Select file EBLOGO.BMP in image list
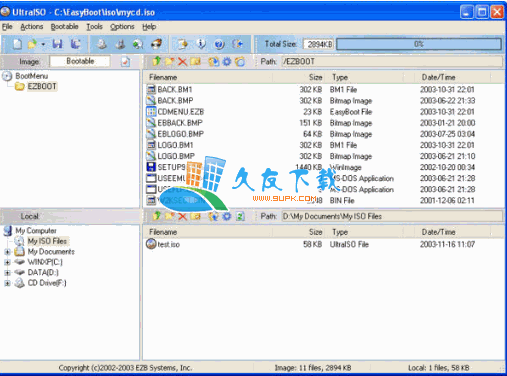507x376 pixels. [x=180, y=134]
